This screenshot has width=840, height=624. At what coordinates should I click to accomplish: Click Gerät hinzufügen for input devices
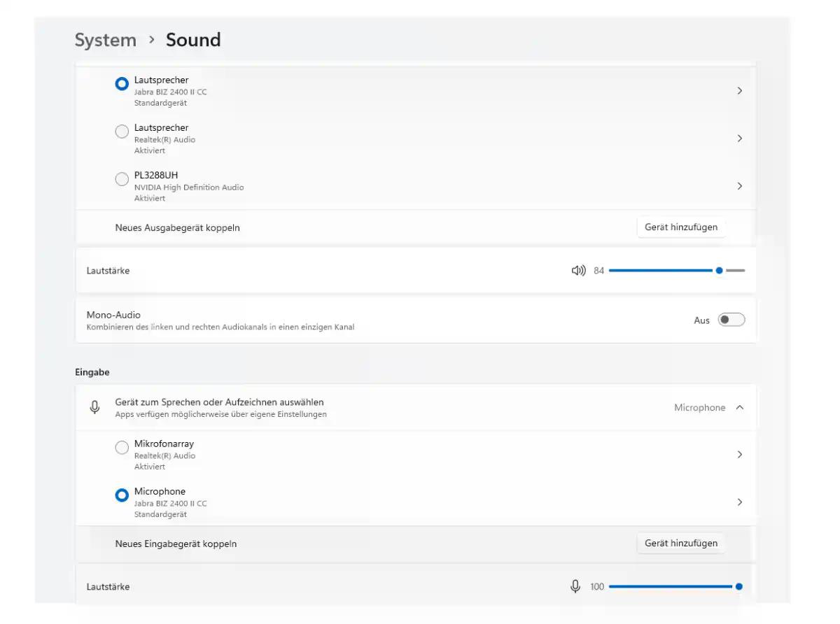[x=680, y=544]
